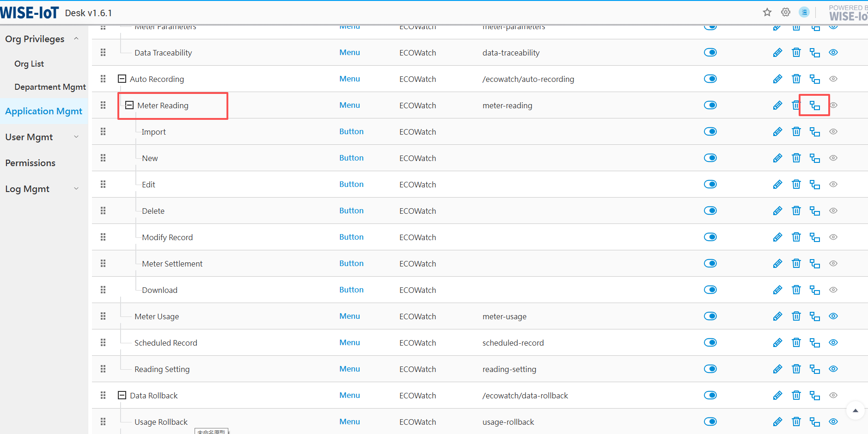This screenshot has height=434, width=868.
Task: Open Org List sidebar link
Action: 29,64
